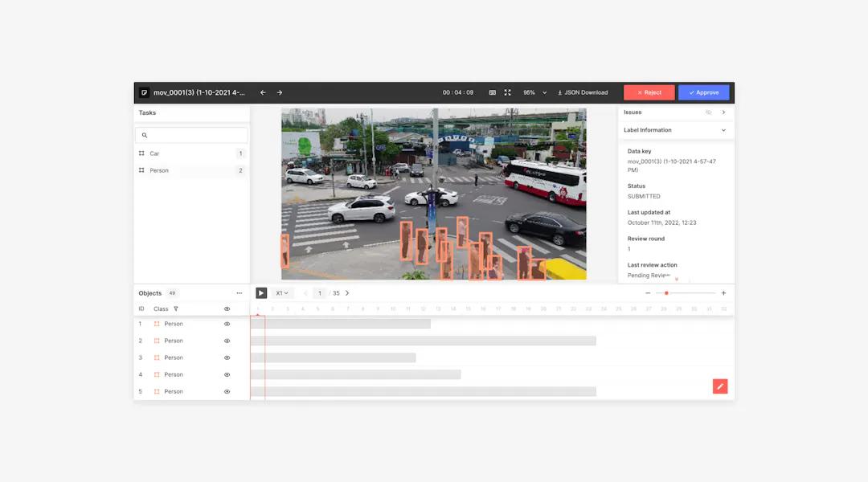Hide Person object with ID 5
This screenshot has height=482, width=868.
pos(227,391)
